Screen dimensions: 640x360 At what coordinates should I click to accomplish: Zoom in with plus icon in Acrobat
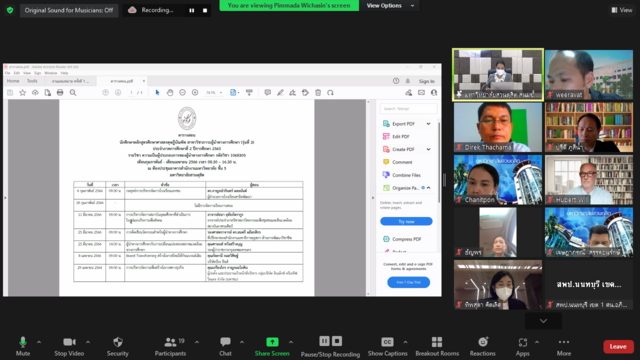pyautogui.click(x=195, y=93)
